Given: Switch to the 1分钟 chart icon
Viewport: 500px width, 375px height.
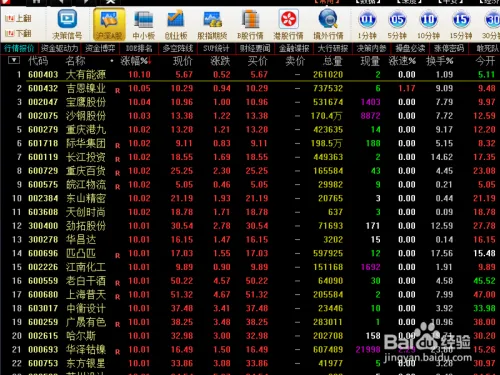Looking at the screenshot, I should 367,24.
